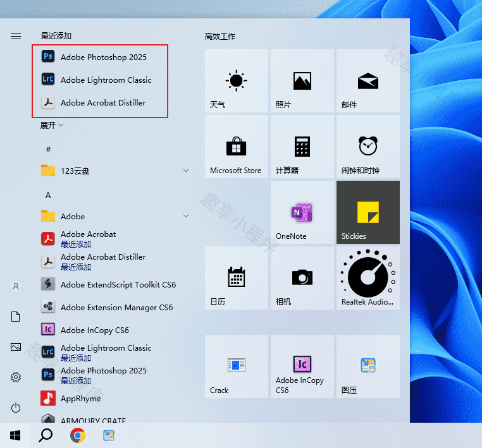Open the 照片 photos tile
Image resolution: width=482 pixels, height=448 pixels.
pyautogui.click(x=302, y=81)
